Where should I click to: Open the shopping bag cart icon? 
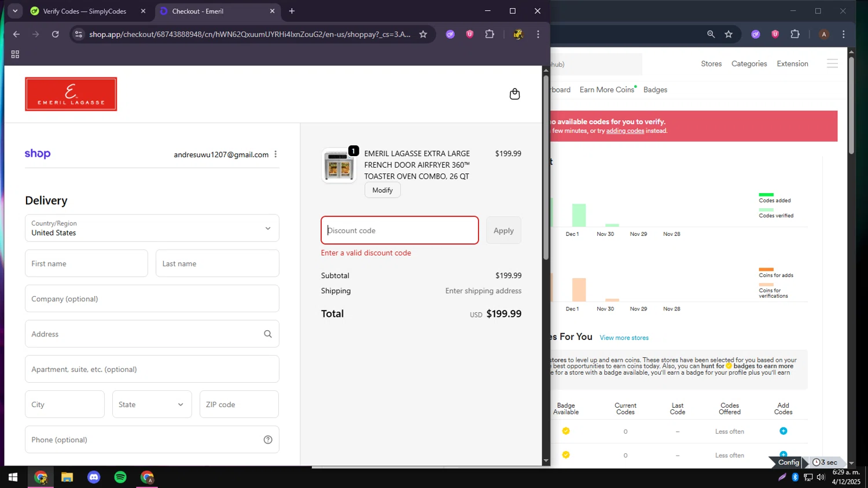click(514, 94)
